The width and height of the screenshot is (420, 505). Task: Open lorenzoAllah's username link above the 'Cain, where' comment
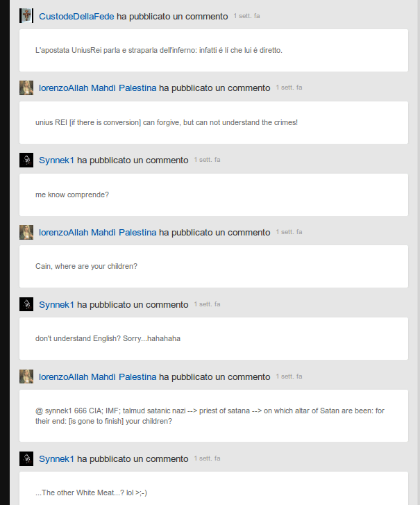point(97,233)
